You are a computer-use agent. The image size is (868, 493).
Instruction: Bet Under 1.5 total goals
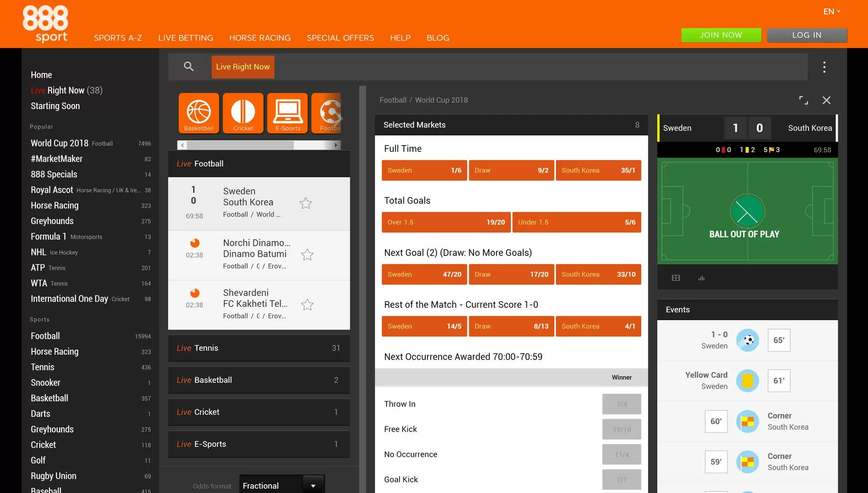(577, 222)
